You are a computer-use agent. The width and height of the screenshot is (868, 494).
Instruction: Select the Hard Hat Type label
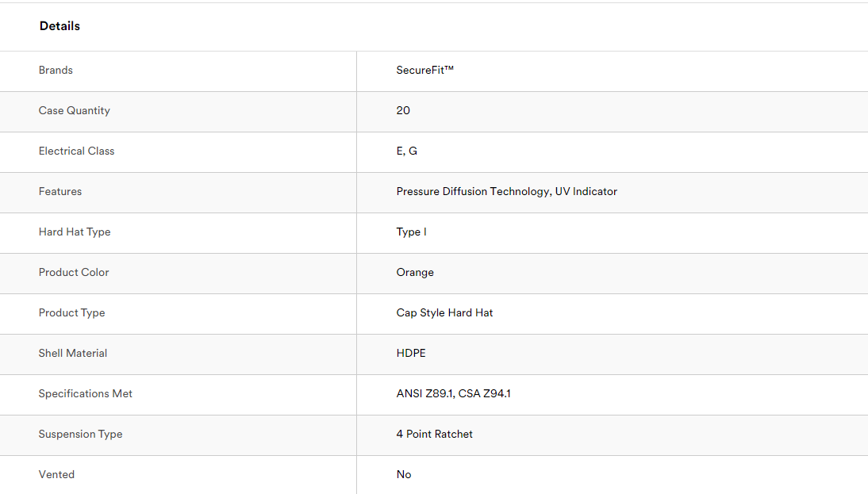[75, 232]
